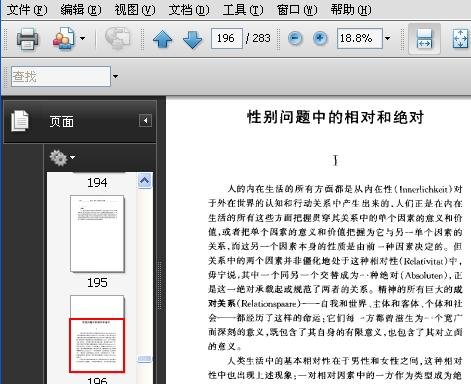Toggle the fit width scrolling mode icon
The height and width of the screenshot is (384, 471).
[x=424, y=39]
